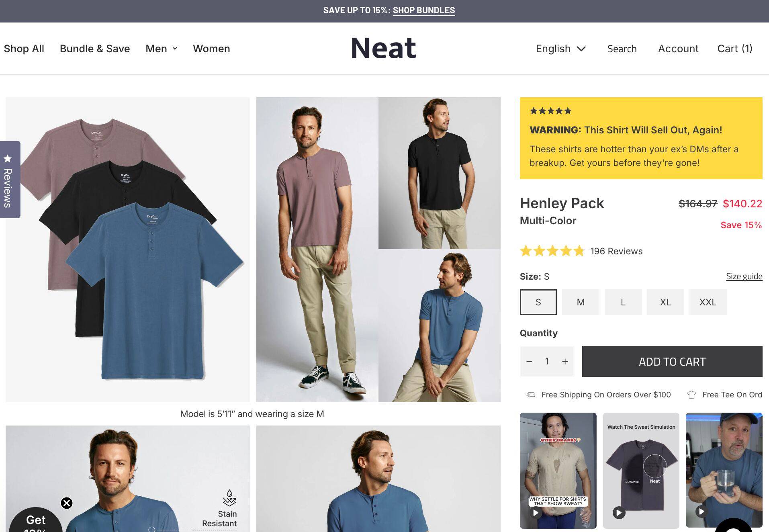
Task: Click the stacked three henley shirts image
Action: pyautogui.click(x=128, y=249)
